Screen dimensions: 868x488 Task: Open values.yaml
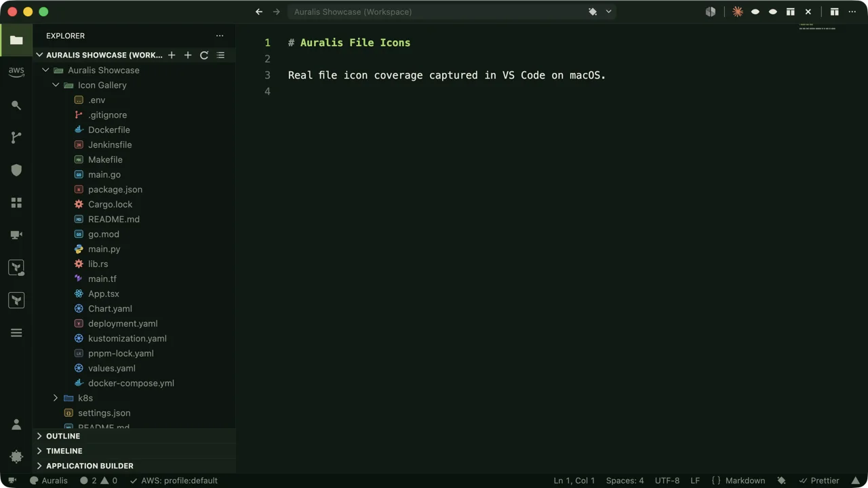pyautogui.click(x=134, y=368)
